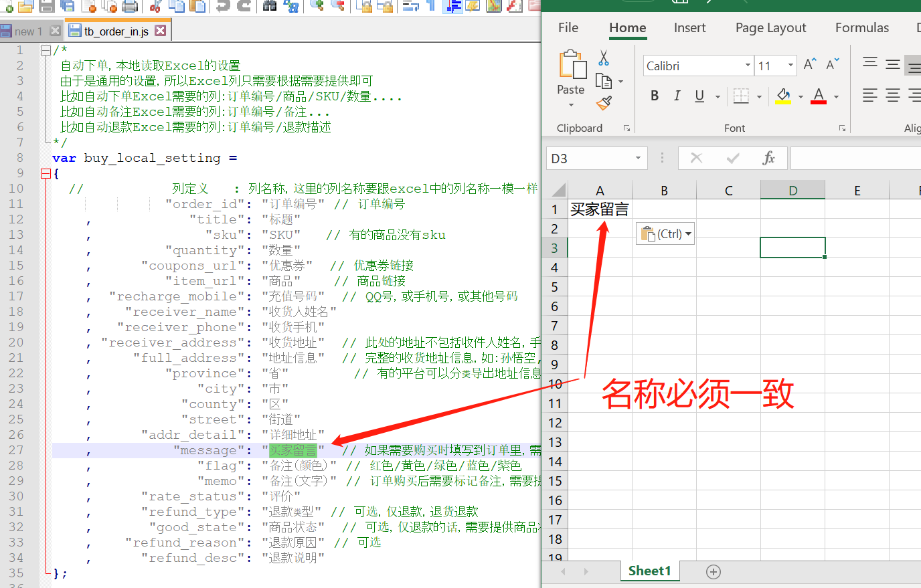
Task: Click the formula bar Cancel X icon
Action: click(697, 158)
